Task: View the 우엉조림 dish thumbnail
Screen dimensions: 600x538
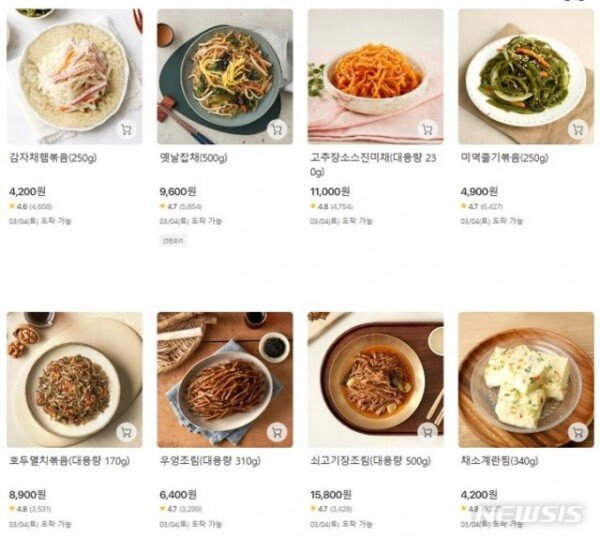Action: (x=225, y=380)
